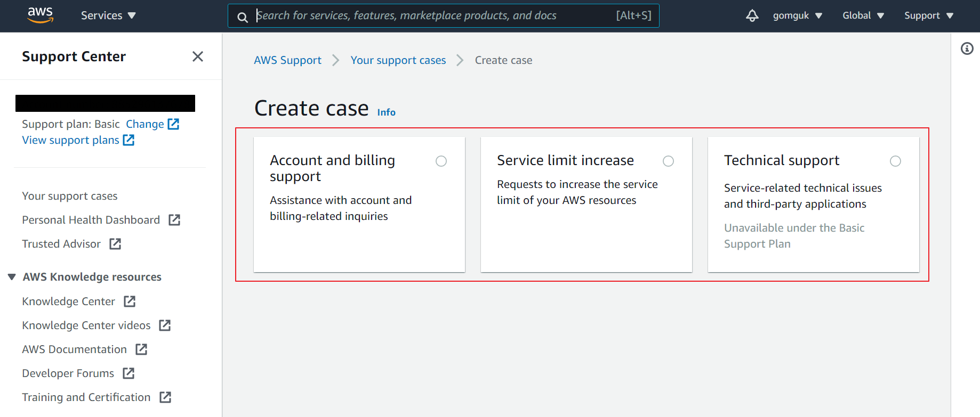Select Service limit increase radio button
The image size is (980, 417).
[x=668, y=161]
